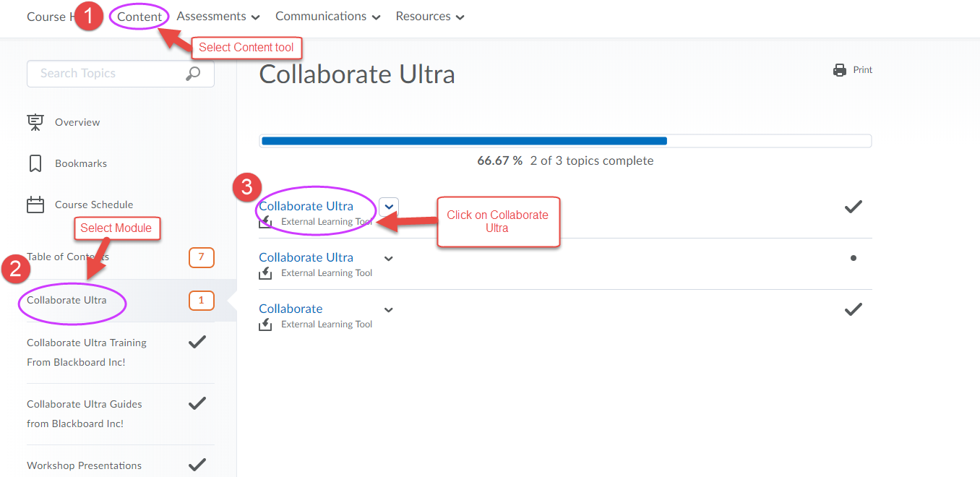Click the External Learning Tool icon under first Collaborate Ultra

[x=265, y=222]
